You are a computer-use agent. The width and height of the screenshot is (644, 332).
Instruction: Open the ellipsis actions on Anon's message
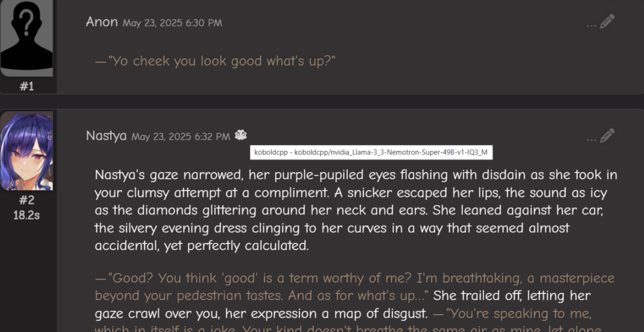(x=591, y=25)
